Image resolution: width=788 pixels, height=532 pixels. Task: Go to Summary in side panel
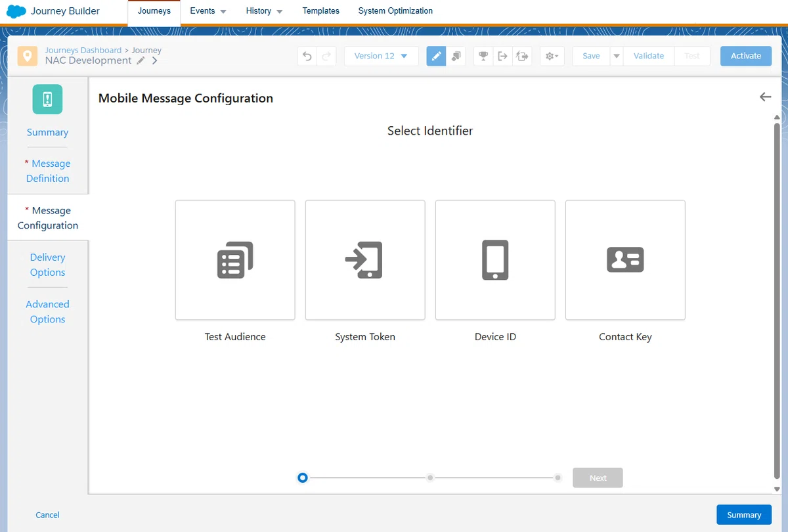47,132
